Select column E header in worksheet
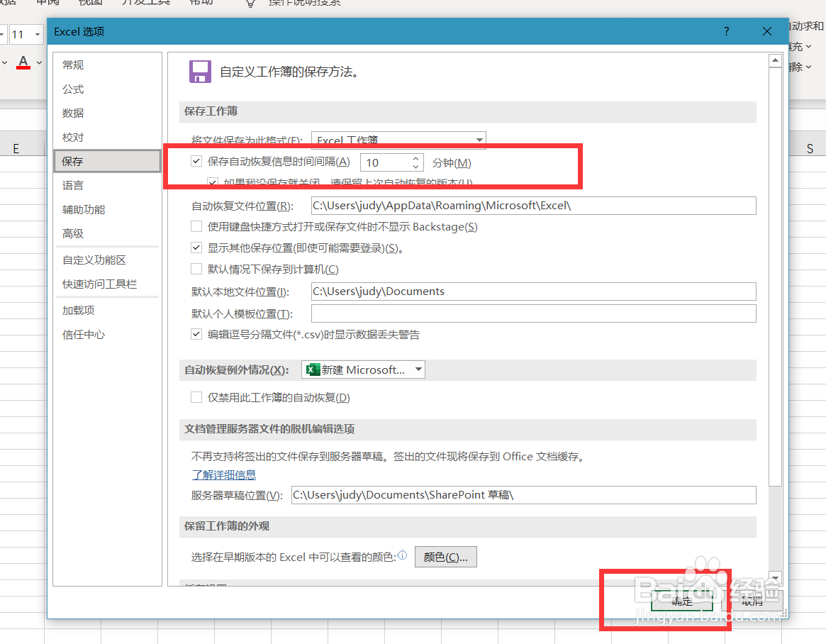The height and width of the screenshot is (644, 826). (16, 148)
